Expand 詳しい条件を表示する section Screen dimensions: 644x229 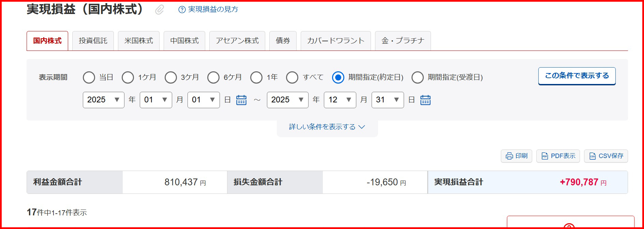[327, 127]
